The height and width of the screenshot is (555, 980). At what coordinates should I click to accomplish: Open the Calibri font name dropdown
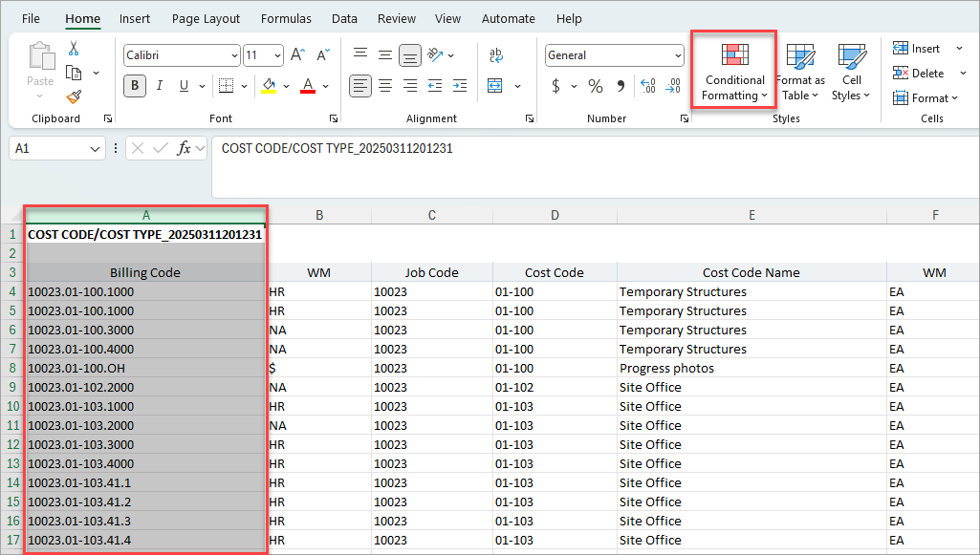(234, 55)
